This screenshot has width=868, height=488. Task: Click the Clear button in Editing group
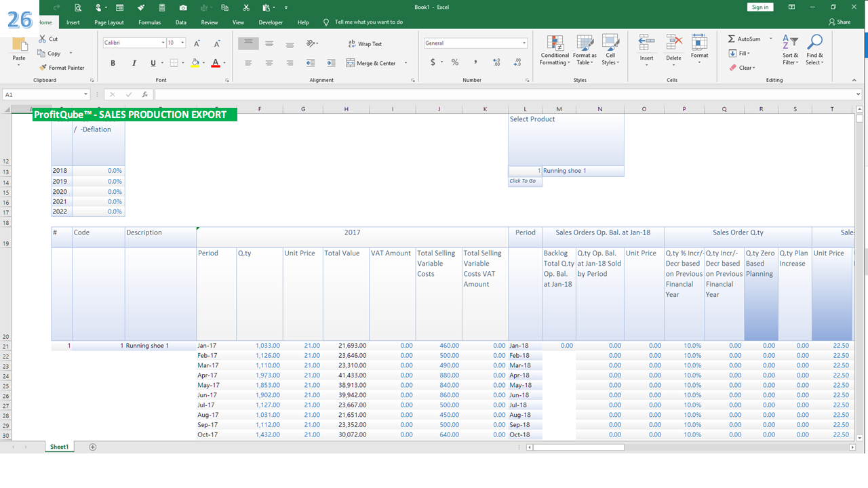click(x=741, y=68)
